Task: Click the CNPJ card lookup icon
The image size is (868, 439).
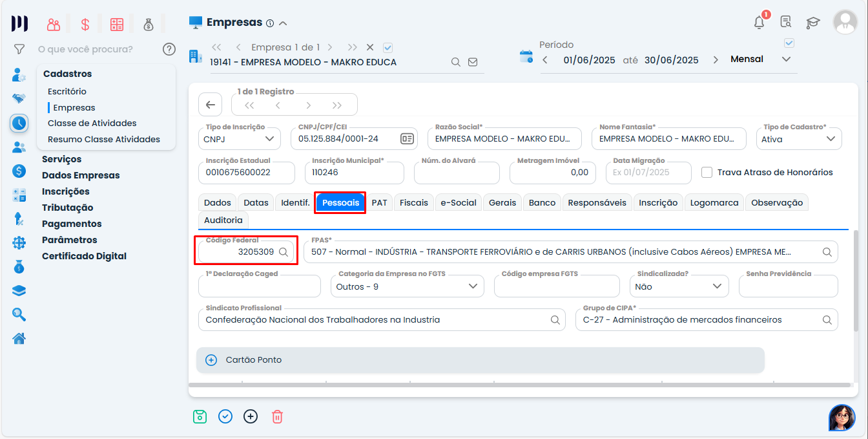Action: (x=407, y=138)
